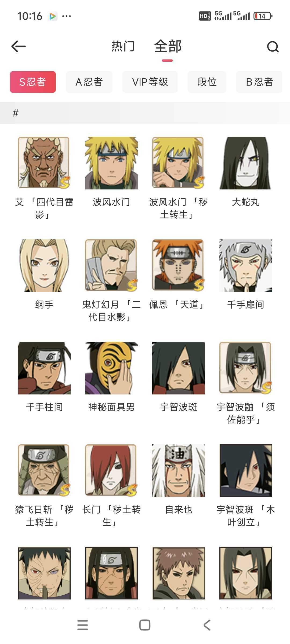
Task: Open 艾「四代目雷影」avatar
Action: [44, 163]
